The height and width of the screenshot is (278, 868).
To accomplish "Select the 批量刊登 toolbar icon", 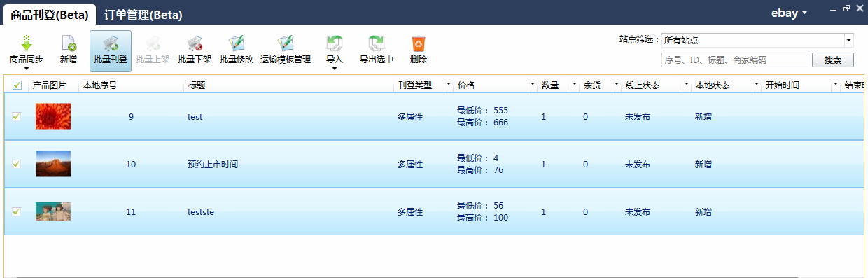I will 111,43.
